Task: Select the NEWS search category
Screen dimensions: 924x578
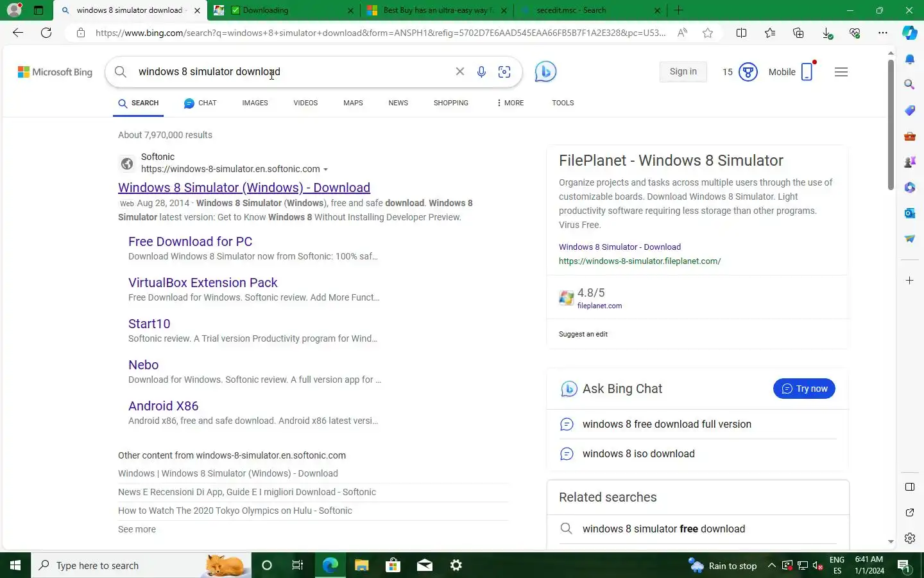Action: [398, 103]
